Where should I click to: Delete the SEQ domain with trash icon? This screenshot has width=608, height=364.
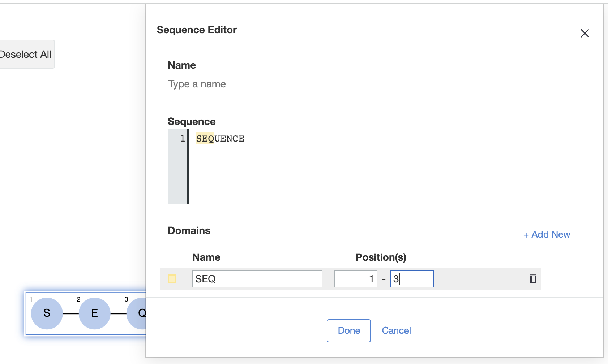(532, 279)
